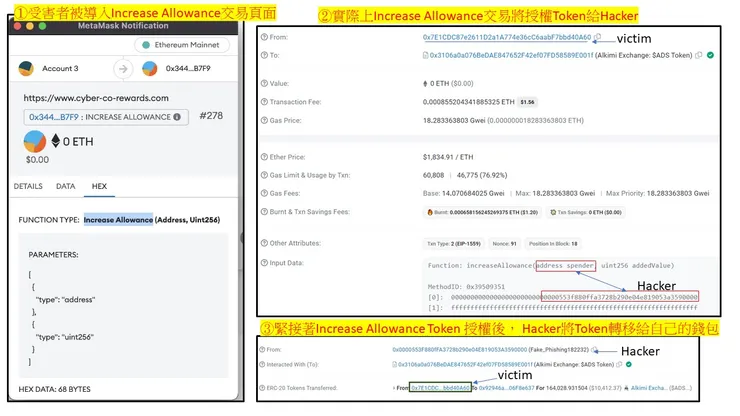
Task: Click the highlighted Increase Allowance function type text
Action: (118, 220)
